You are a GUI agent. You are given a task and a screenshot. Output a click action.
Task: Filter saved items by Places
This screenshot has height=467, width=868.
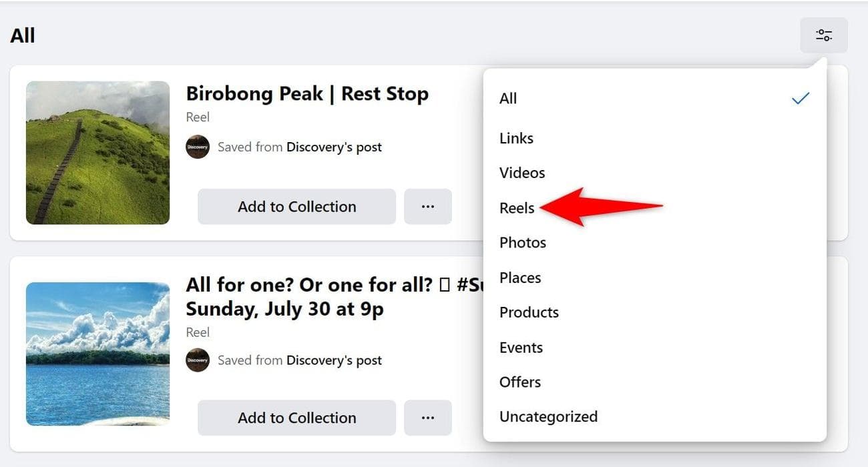click(x=520, y=278)
